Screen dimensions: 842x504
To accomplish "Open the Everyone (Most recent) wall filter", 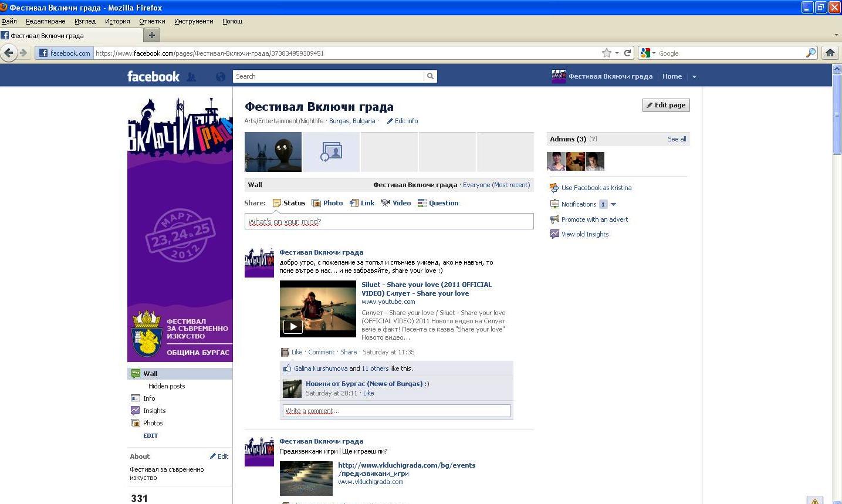I will pyautogui.click(x=496, y=185).
